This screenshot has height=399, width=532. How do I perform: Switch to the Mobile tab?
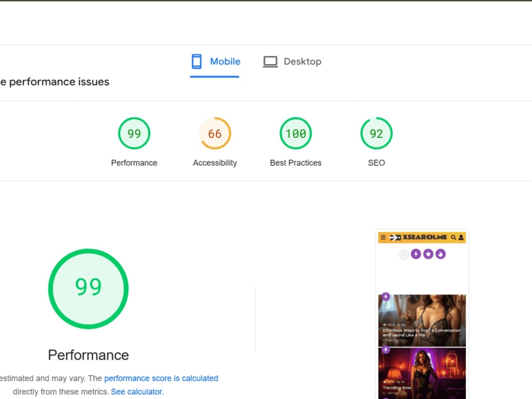215,62
